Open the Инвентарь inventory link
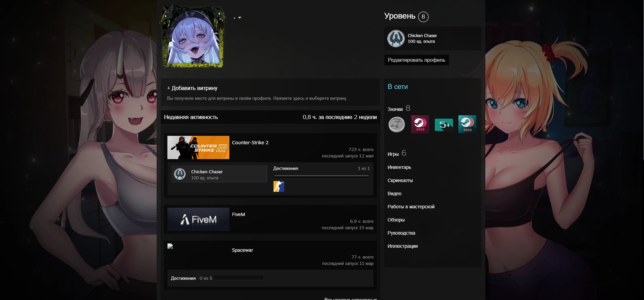The height and width of the screenshot is (300, 644). click(x=399, y=167)
